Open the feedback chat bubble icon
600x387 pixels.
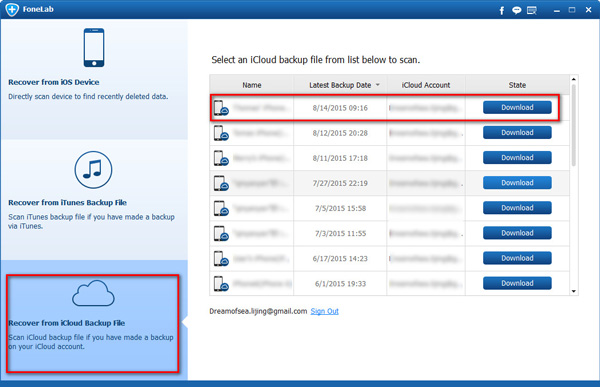(x=517, y=10)
